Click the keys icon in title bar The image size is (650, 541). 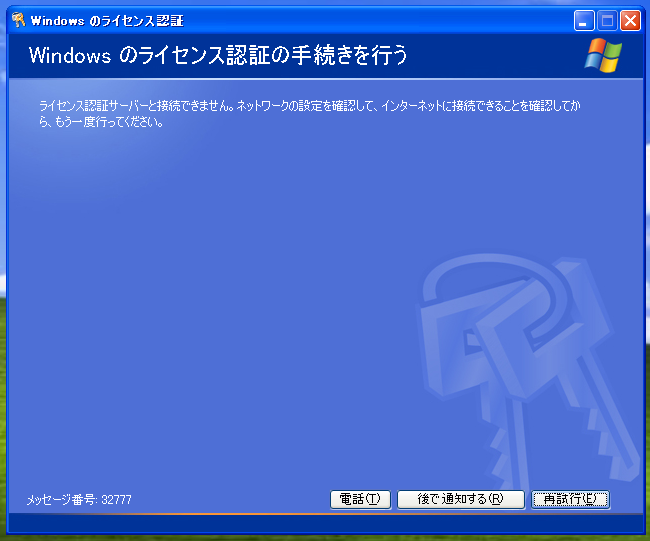(x=18, y=20)
